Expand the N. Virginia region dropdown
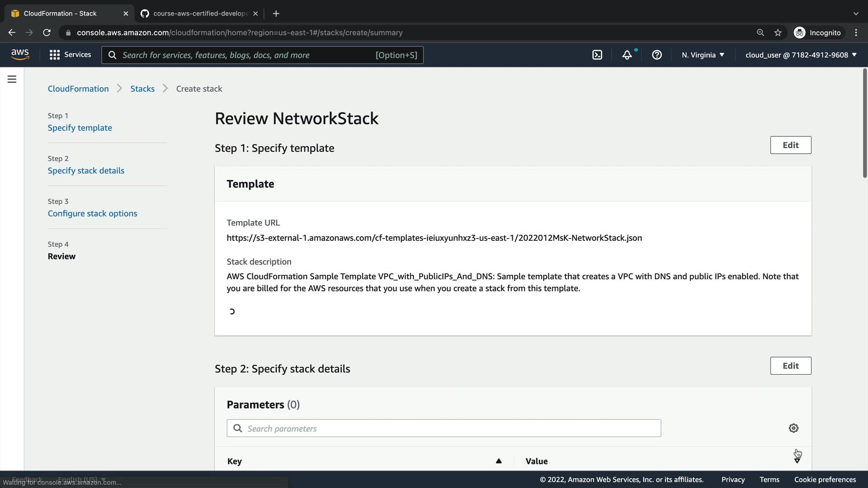Screen dimensions: 868x488 click(703, 55)
